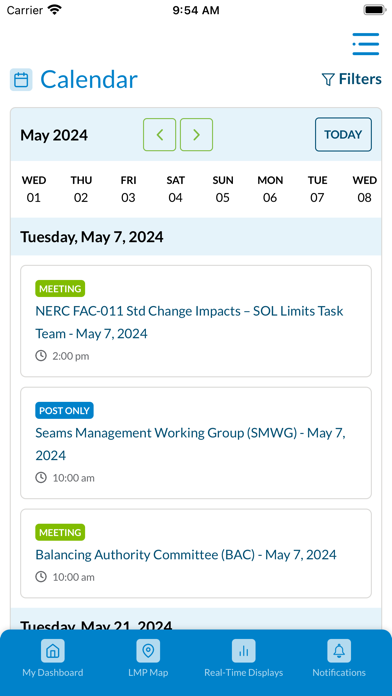Select MON 06 in the date strip

(x=270, y=189)
